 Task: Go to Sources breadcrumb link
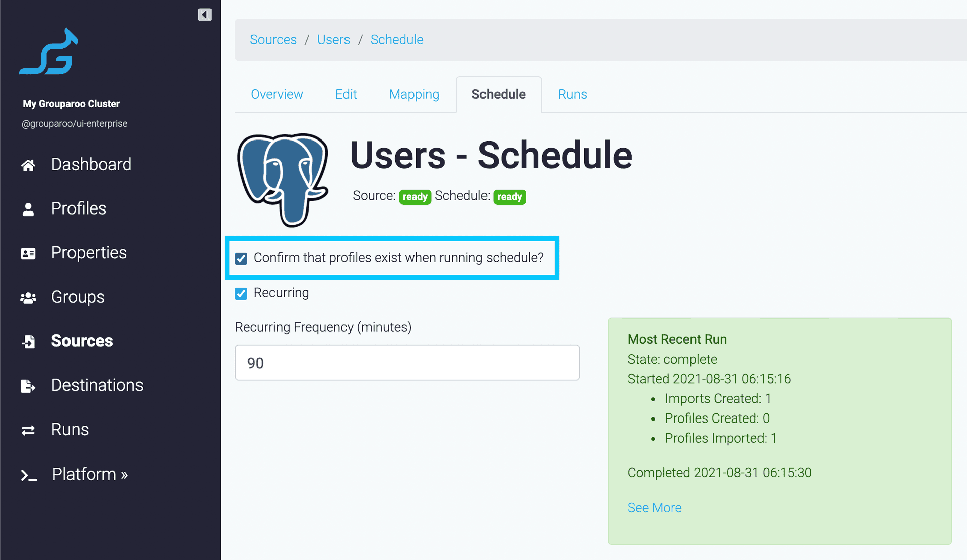point(273,40)
